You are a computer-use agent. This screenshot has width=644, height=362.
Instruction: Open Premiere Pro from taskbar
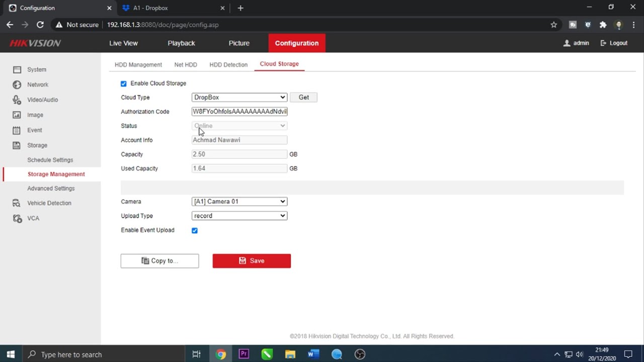coord(244,354)
